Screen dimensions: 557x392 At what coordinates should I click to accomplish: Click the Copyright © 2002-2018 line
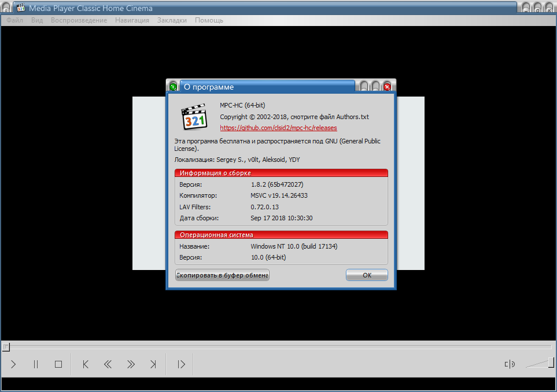pyautogui.click(x=294, y=117)
